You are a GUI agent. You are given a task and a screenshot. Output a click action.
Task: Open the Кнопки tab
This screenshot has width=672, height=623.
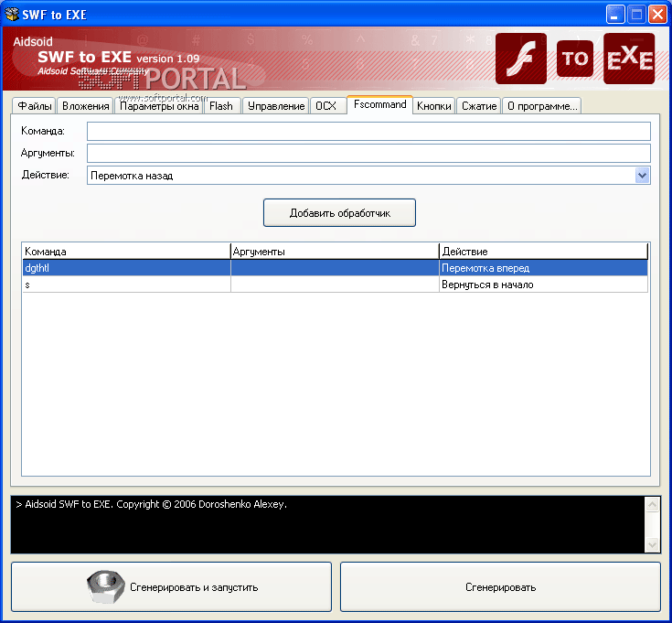click(x=433, y=106)
